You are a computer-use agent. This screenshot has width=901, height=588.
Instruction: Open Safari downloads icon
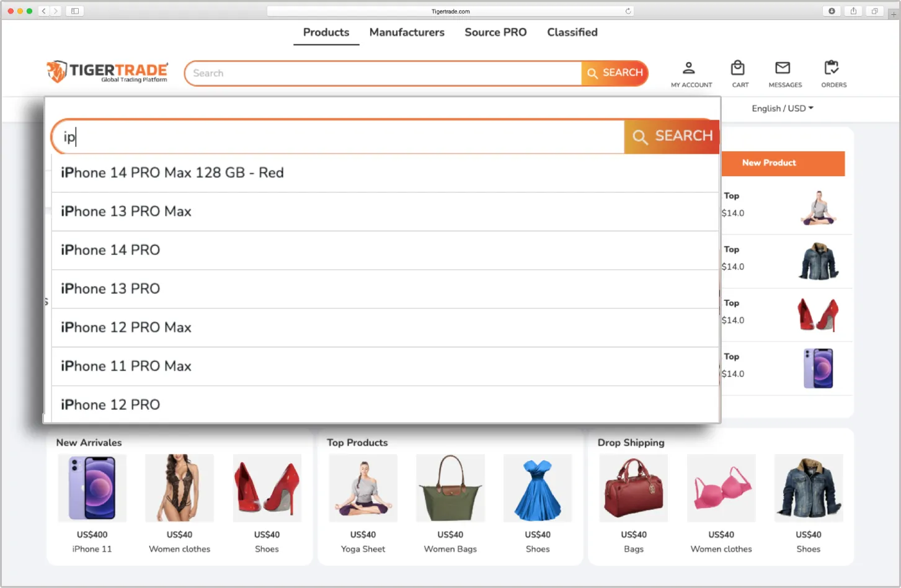pos(832,11)
